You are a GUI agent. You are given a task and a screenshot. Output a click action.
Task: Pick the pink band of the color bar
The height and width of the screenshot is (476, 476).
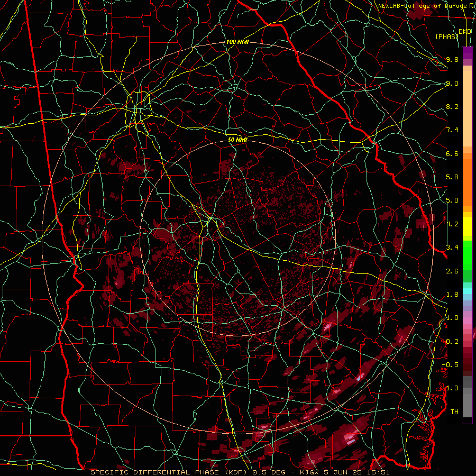[467, 321]
